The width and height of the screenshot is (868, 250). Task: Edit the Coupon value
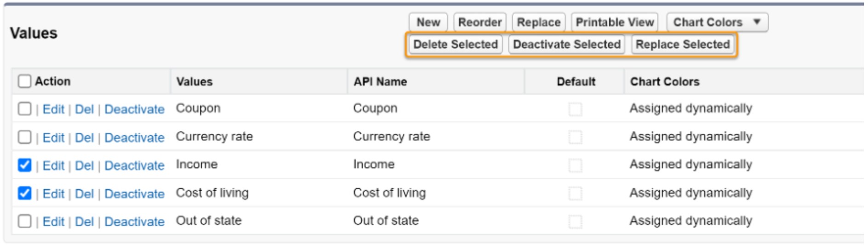click(x=53, y=109)
